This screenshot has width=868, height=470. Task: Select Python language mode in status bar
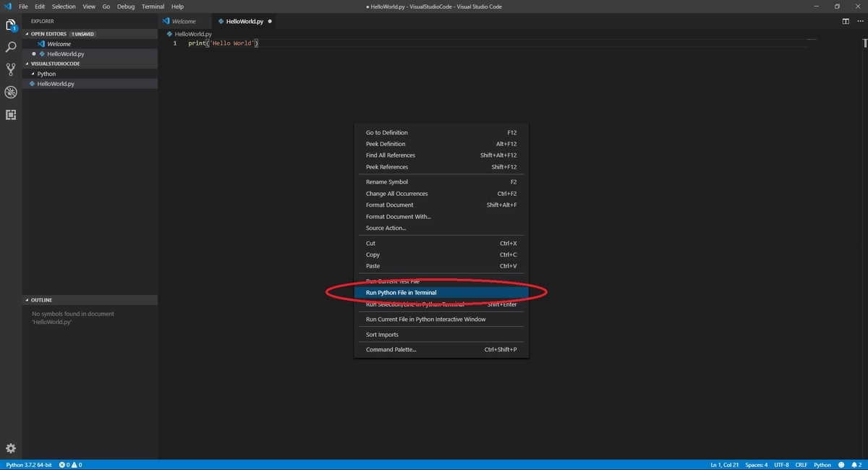pos(822,465)
